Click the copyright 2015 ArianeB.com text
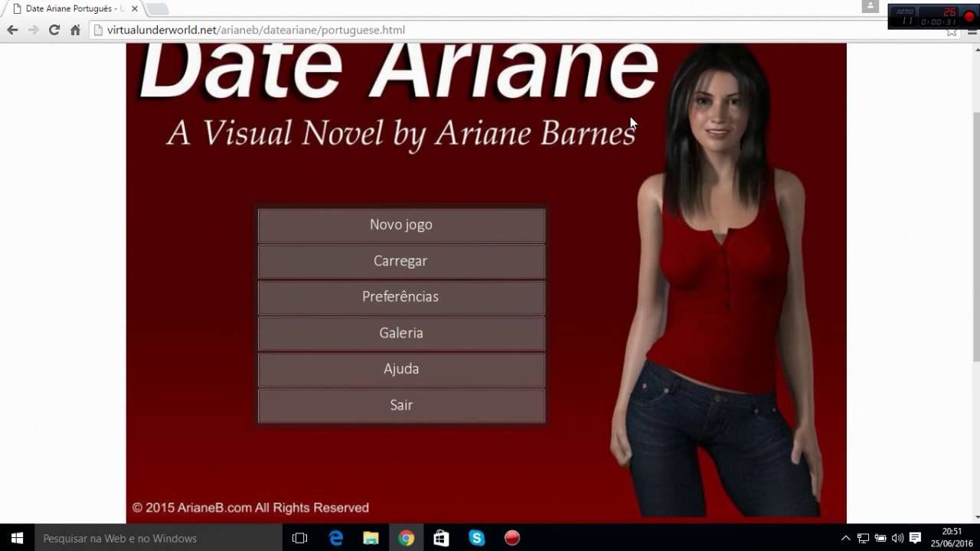The image size is (980, 551). 250,507
